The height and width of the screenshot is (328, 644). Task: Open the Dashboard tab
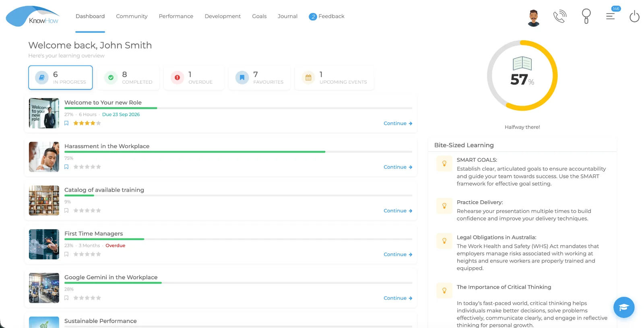point(90,16)
